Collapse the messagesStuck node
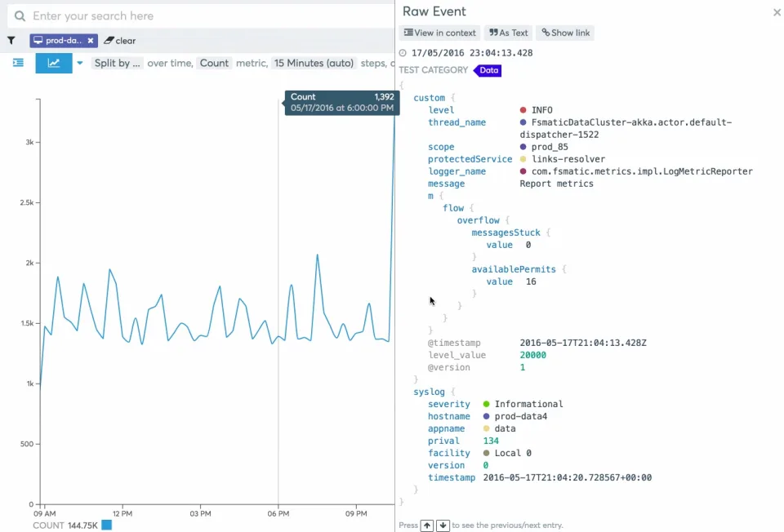 [506, 233]
